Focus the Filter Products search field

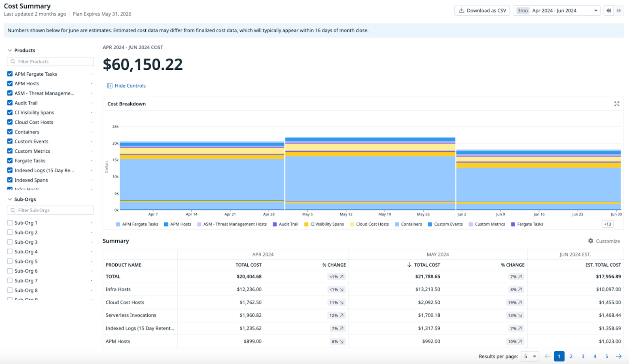pyautogui.click(x=50, y=62)
